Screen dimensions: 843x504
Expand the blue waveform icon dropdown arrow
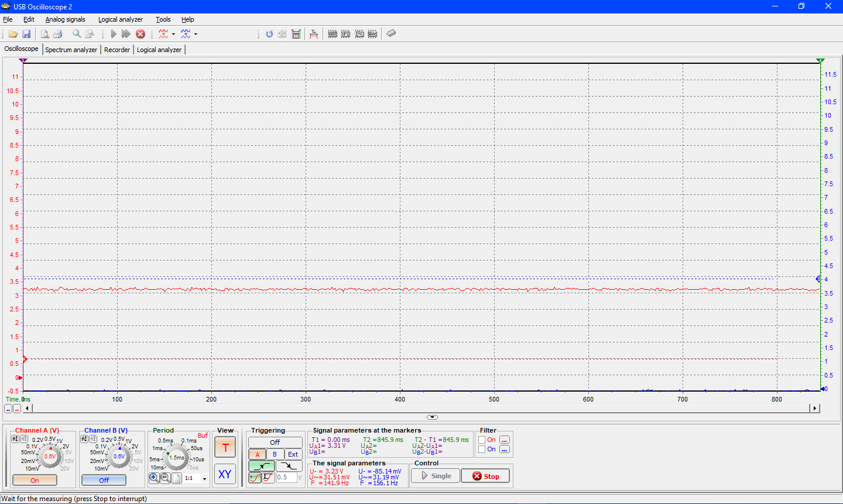[x=196, y=34]
